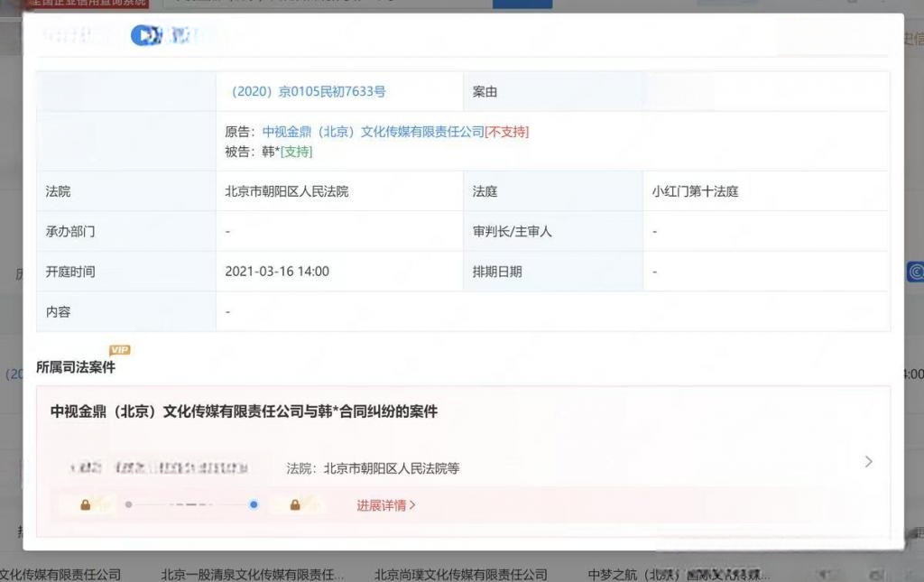Click the VIP badge above 所属司法案件

(x=120, y=350)
